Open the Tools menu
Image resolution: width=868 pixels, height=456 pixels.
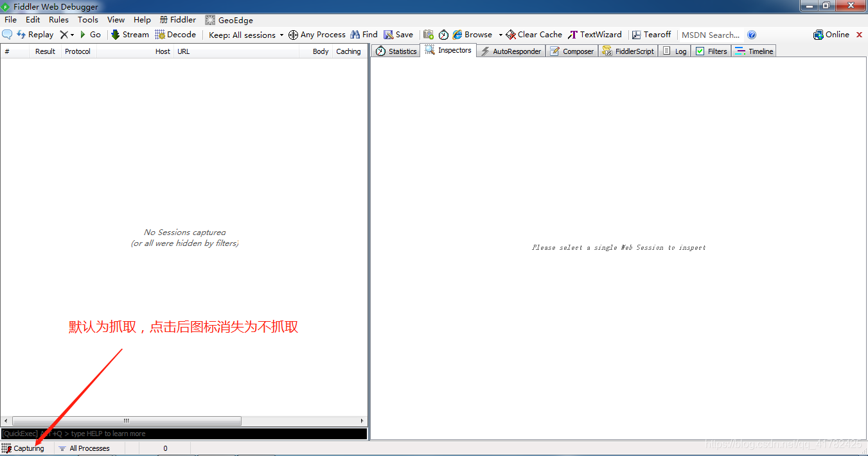tap(88, 20)
